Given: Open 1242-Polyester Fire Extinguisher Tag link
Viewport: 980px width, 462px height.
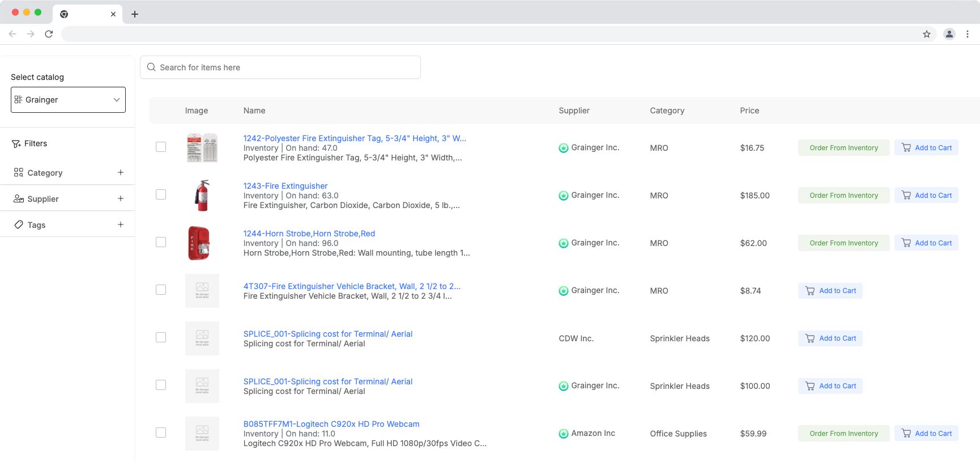Looking at the screenshot, I should pos(355,138).
